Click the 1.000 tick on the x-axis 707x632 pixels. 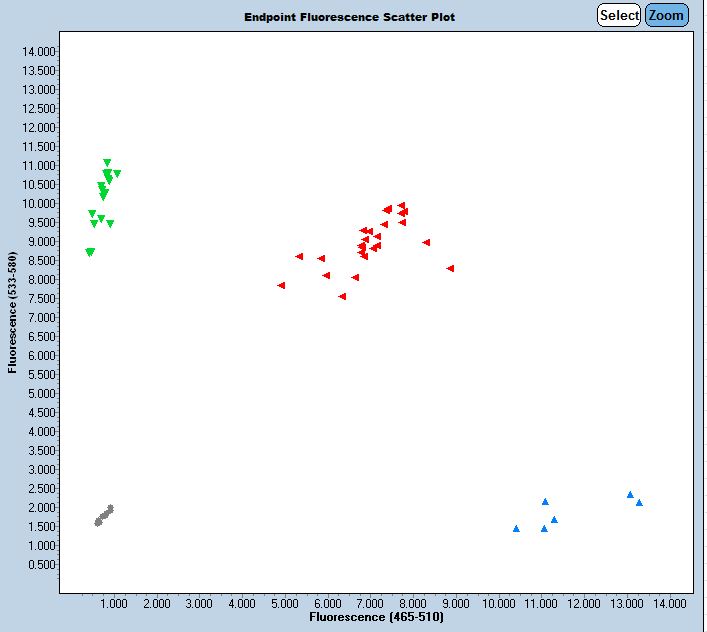coord(114,604)
